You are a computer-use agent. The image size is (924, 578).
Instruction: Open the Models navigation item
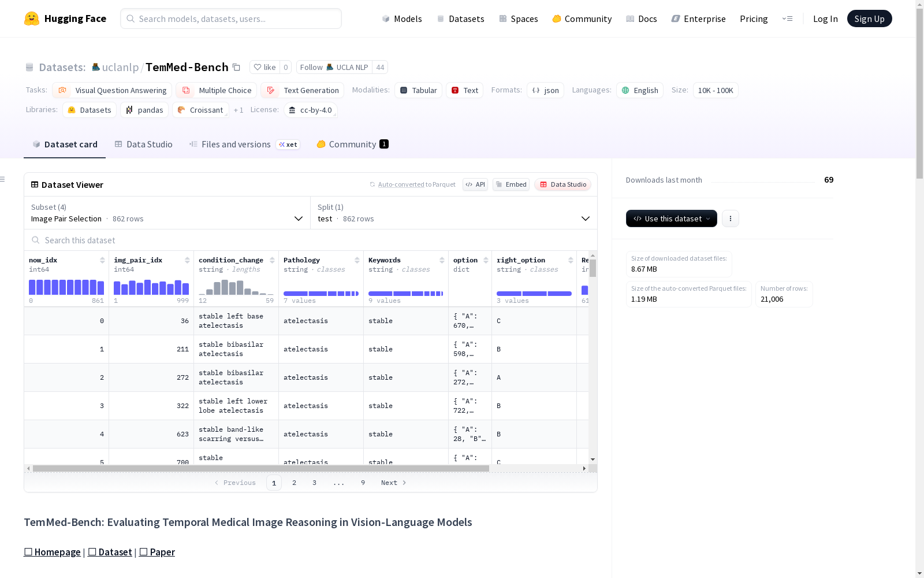(402, 18)
